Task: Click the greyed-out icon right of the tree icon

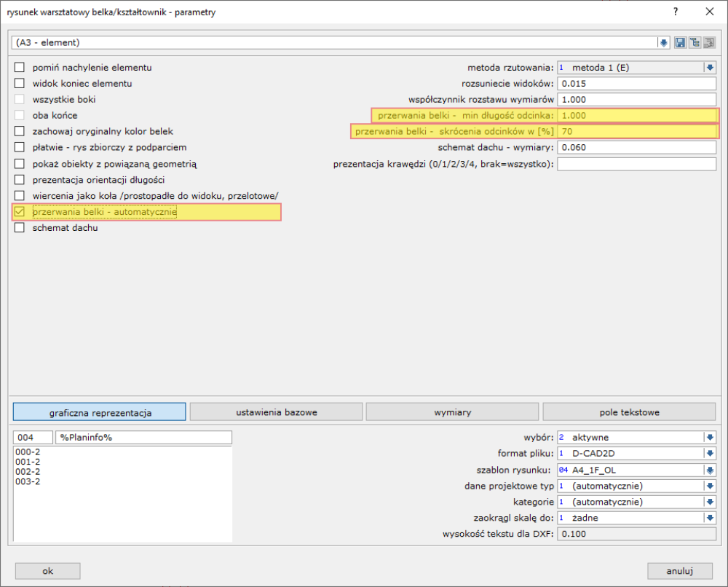Action: [709, 43]
